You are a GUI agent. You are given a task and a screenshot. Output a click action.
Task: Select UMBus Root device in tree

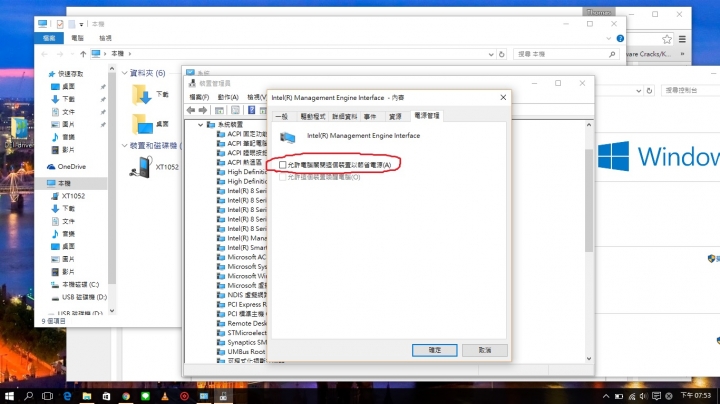246,352
